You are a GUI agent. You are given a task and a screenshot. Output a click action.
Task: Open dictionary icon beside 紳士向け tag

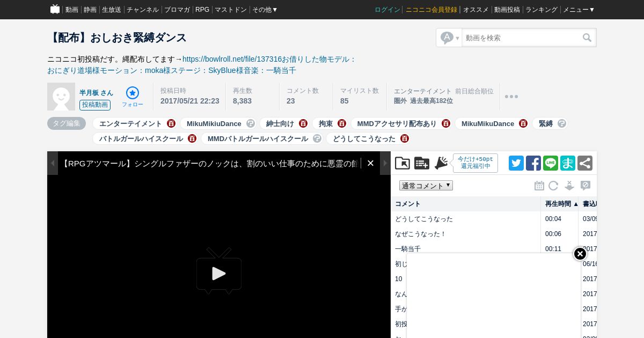click(303, 123)
